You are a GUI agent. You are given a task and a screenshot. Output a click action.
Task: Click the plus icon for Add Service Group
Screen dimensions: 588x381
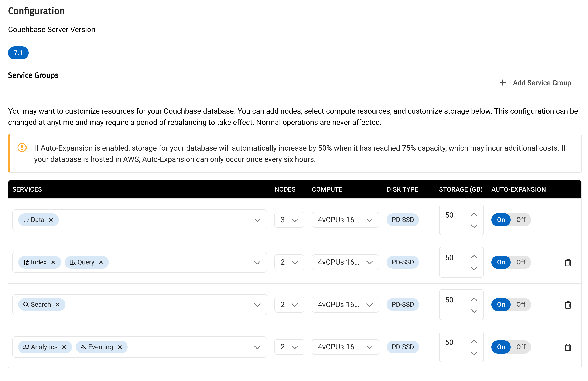tap(503, 82)
